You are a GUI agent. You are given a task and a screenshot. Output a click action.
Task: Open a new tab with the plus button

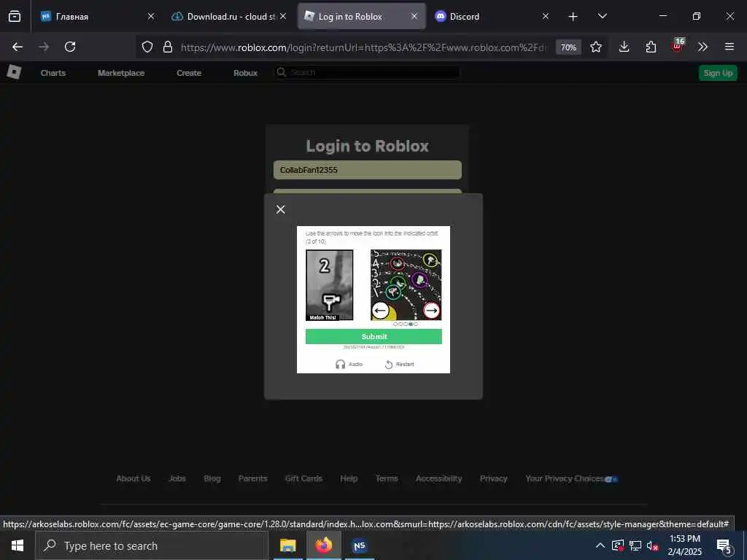[573, 17]
